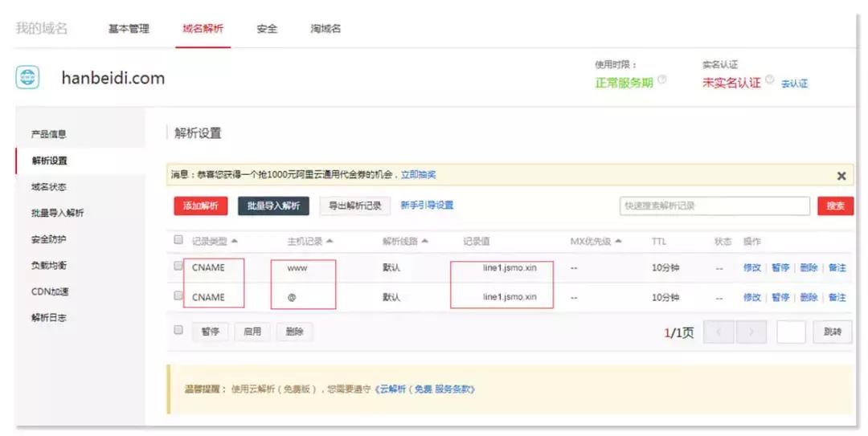
Task: Click line1.jsmo.xin value in www row
Action: 510,268
